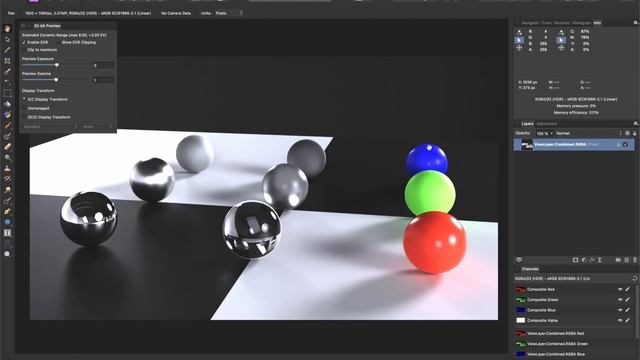
Task: Click the Delete Layer trash icon
Action: point(635,260)
